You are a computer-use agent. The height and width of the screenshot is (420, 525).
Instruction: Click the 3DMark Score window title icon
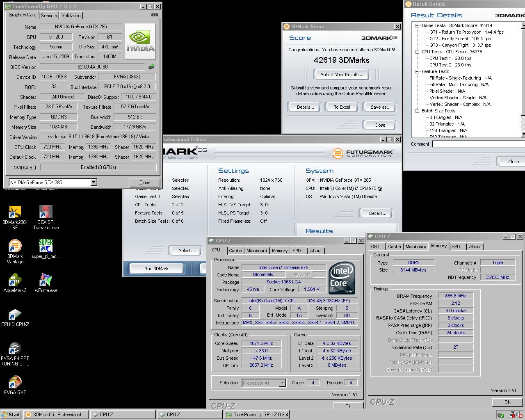click(x=286, y=27)
